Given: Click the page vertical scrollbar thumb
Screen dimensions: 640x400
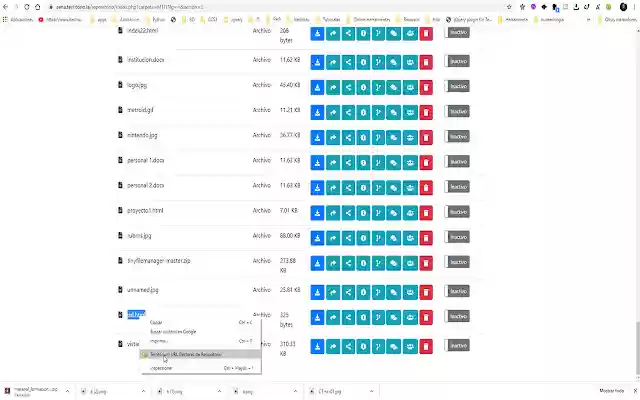Looking at the screenshot, I should pos(637,348).
